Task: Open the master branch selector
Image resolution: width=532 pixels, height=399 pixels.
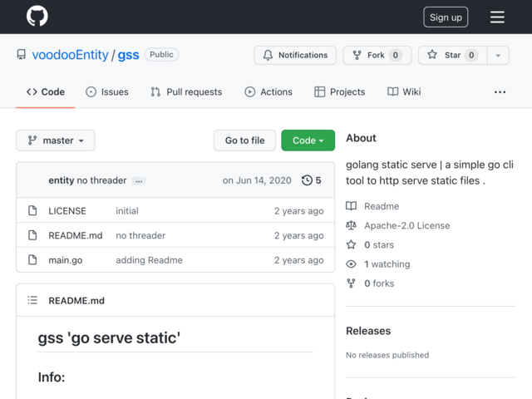Action: pyautogui.click(x=56, y=140)
